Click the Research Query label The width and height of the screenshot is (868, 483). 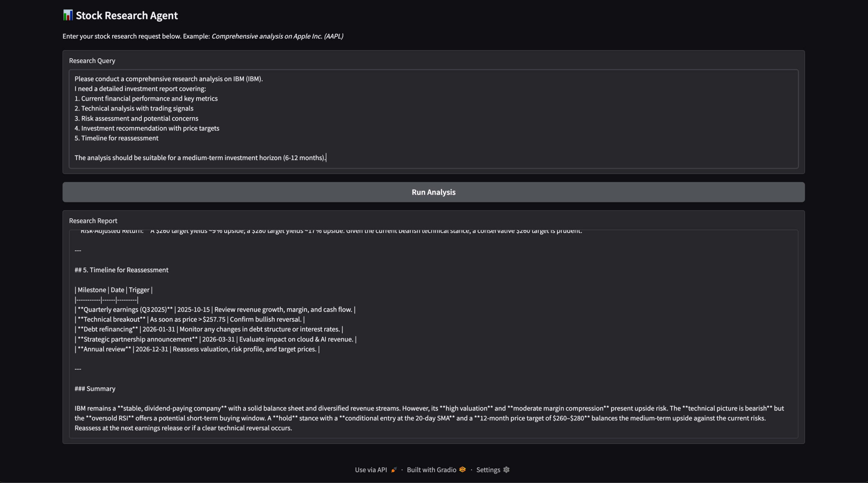[x=92, y=61]
